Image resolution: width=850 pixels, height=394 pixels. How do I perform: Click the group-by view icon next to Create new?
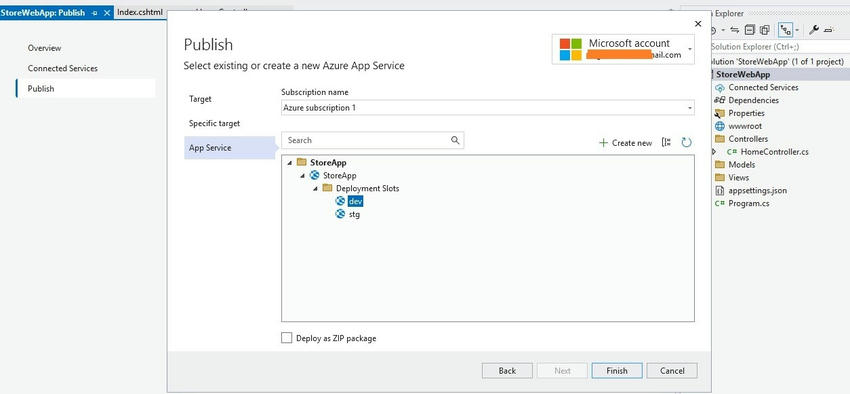point(666,143)
